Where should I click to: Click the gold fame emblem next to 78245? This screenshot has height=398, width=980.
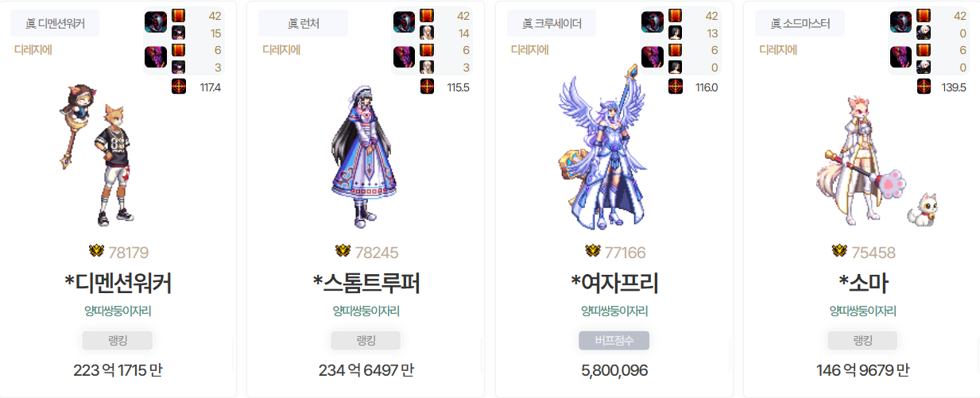click(343, 251)
